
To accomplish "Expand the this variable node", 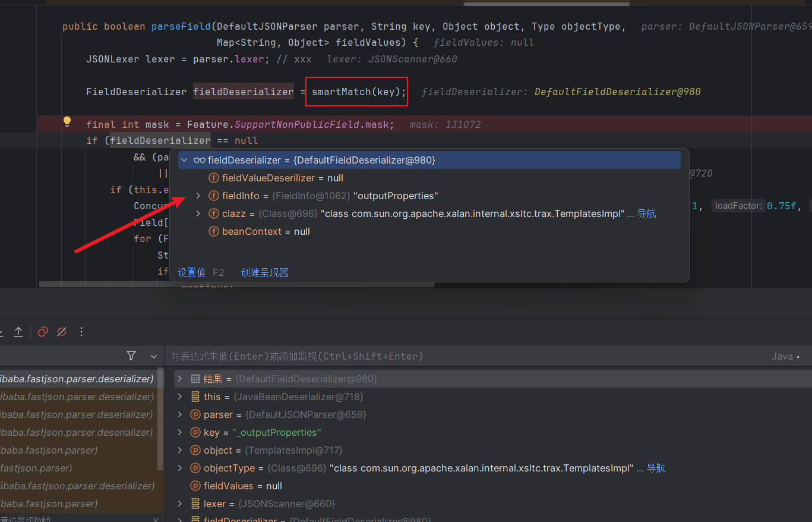I will pyautogui.click(x=179, y=397).
